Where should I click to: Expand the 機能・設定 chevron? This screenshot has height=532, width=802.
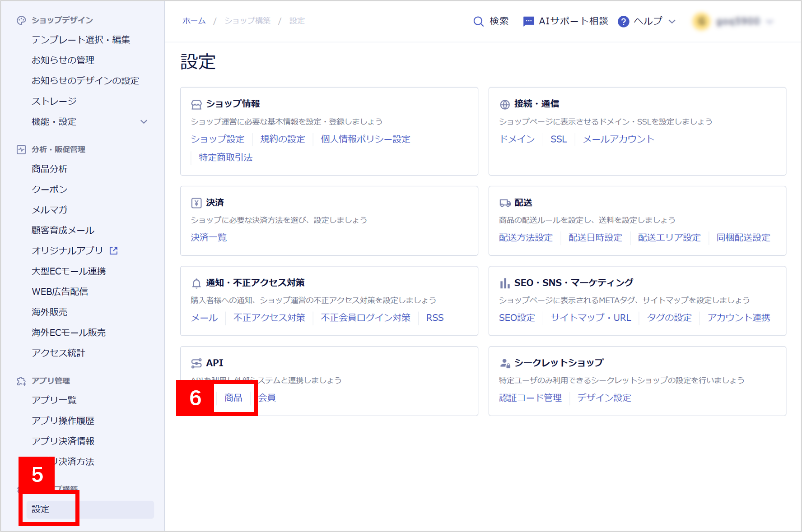[144, 122]
